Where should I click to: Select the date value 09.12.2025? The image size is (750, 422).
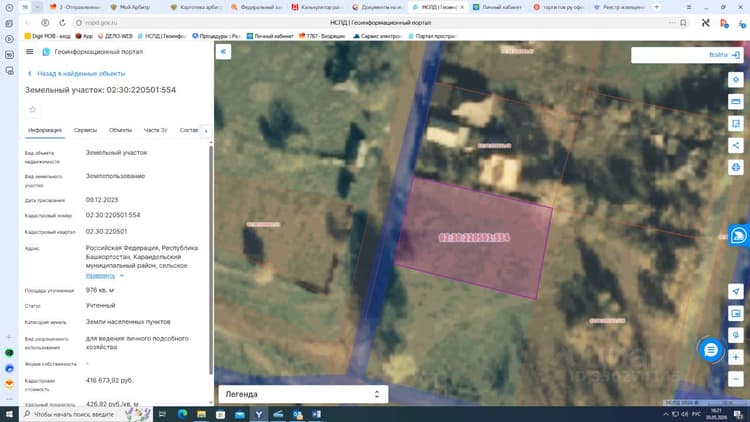(x=102, y=200)
